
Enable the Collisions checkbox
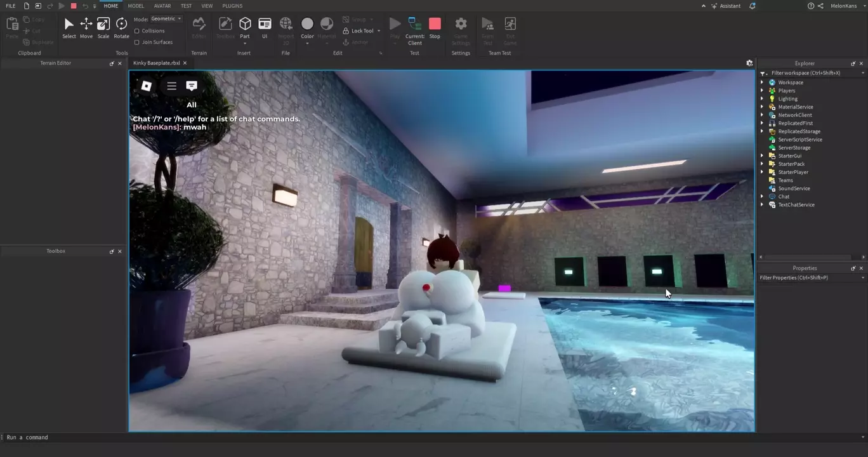[x=137, y=31]
